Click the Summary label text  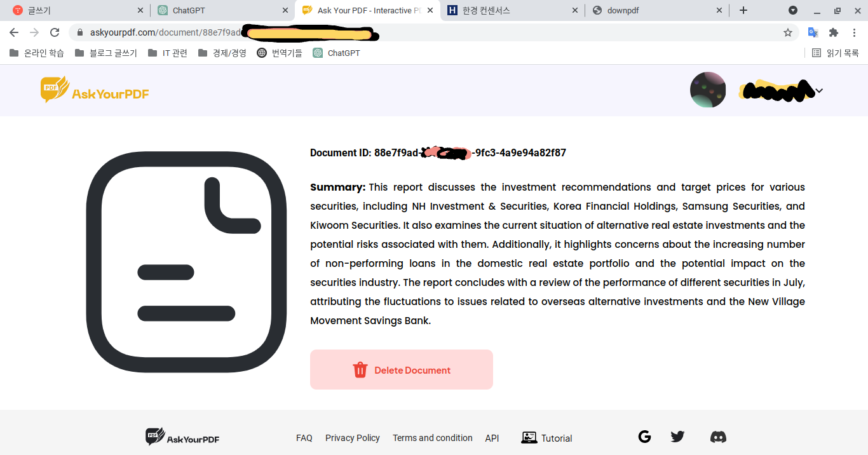tap(337, 187)
